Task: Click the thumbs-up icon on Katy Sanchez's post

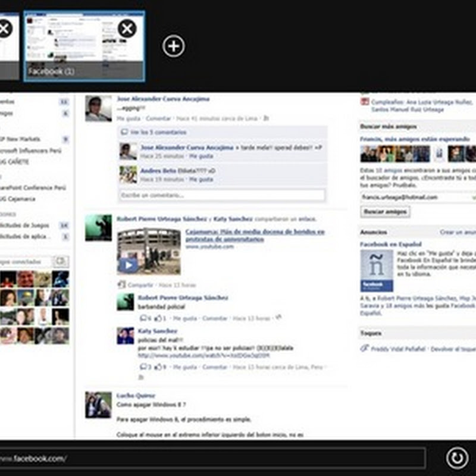Action: click(x=158, y=367)
